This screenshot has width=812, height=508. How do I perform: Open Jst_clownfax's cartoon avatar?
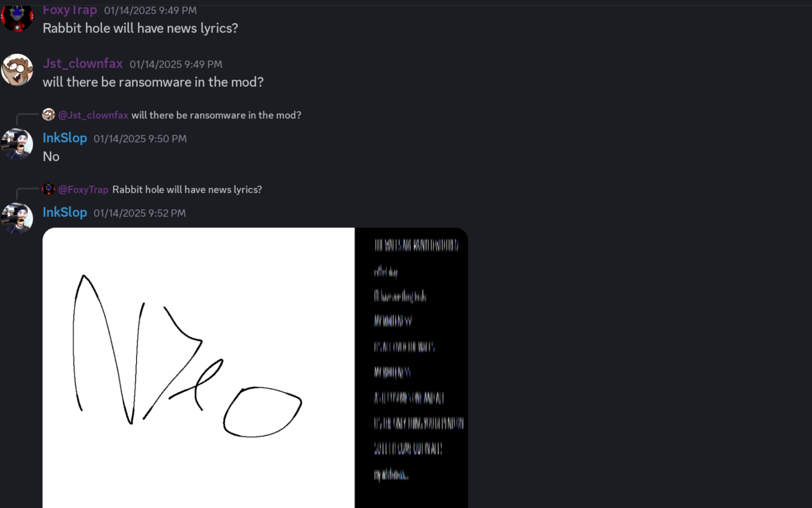tap(16, 70)
